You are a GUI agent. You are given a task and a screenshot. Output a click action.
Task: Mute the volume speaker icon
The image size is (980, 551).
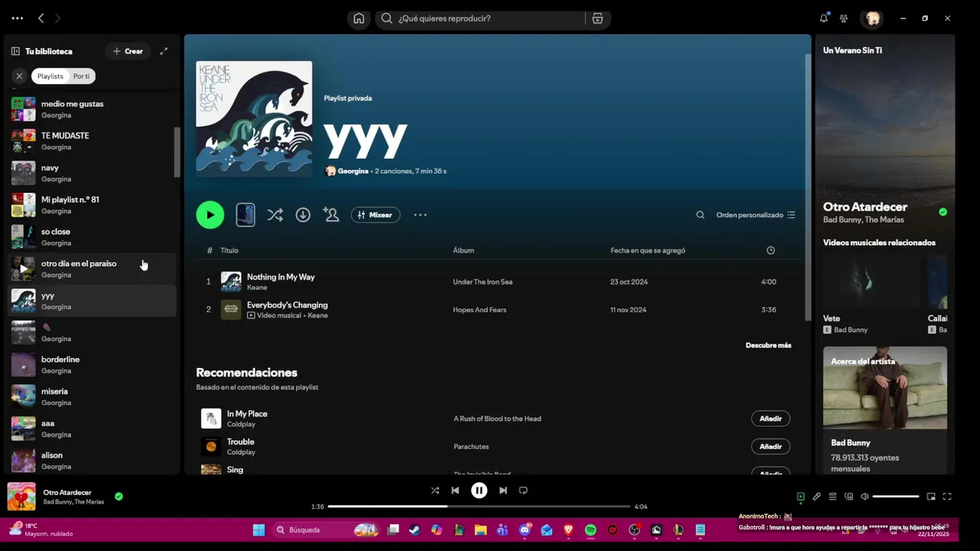point(864,497)
